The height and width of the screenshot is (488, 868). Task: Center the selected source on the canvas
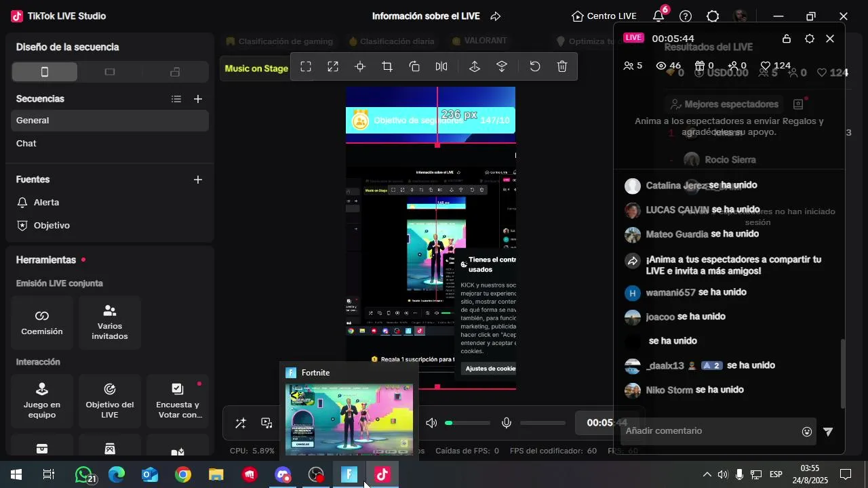[x=360, y=66]
